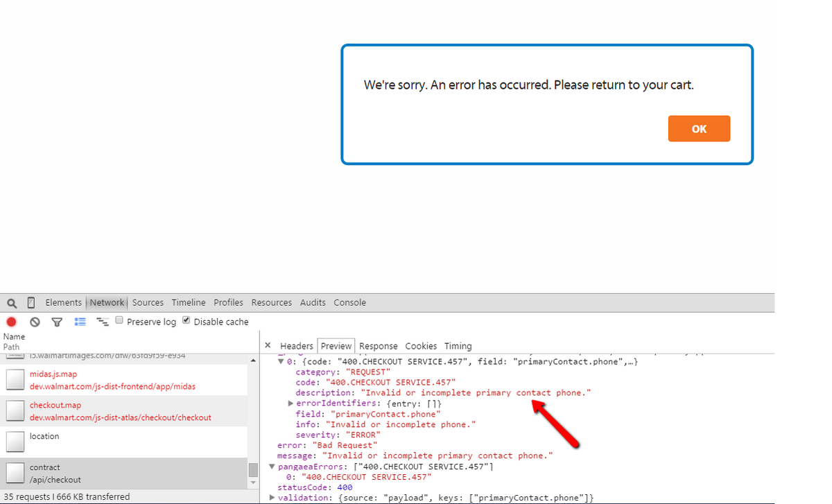Select the midas.js.map request thumbnail icon
The height and width of the screenshot is (504, 832).
click(x=15, y=379)
